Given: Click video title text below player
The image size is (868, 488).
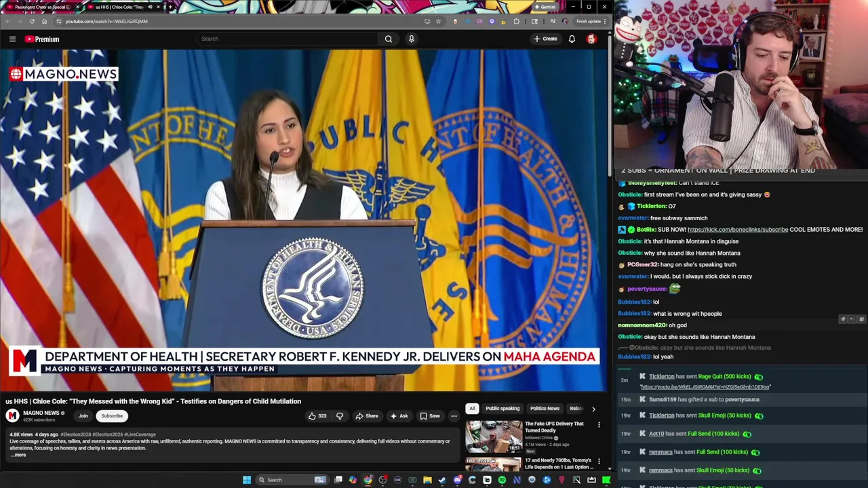Looking at the screenshot, I should pyautogui.click(x=153, y=401).
